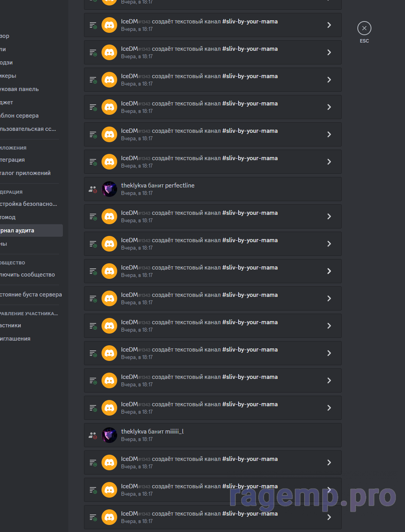Click IceDM's avatar directly above the perfectline ban
Screen dimensions: 405x532
pyautogui.click(x=109, y=162)
